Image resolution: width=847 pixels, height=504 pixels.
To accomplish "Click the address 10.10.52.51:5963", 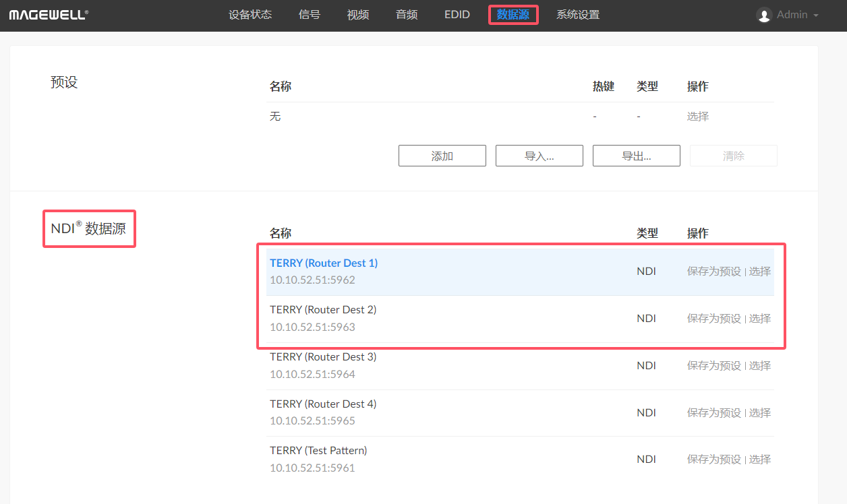I will [x=312, y=327].
